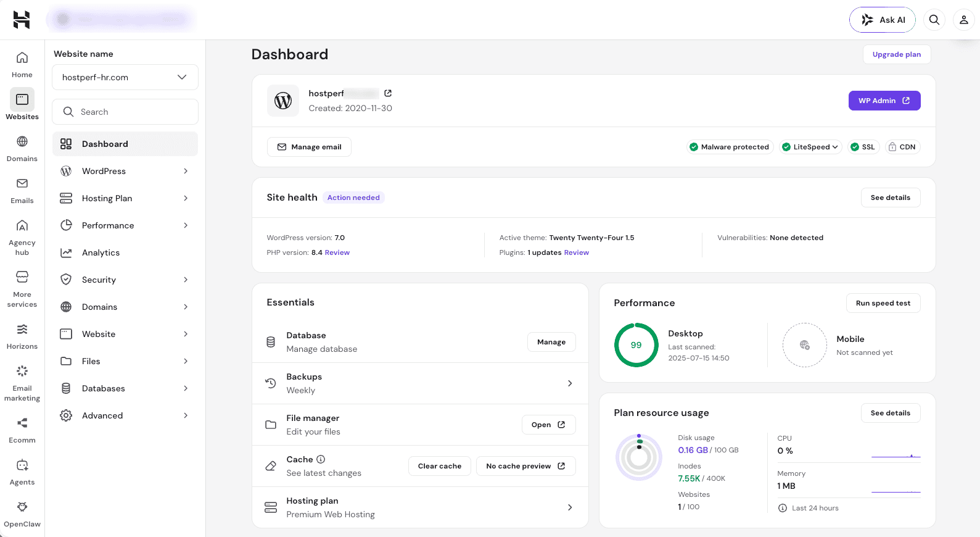Expand the WordPress sidebar section
The width and height of the screenshot is (980, 537).
coord(125,171)
